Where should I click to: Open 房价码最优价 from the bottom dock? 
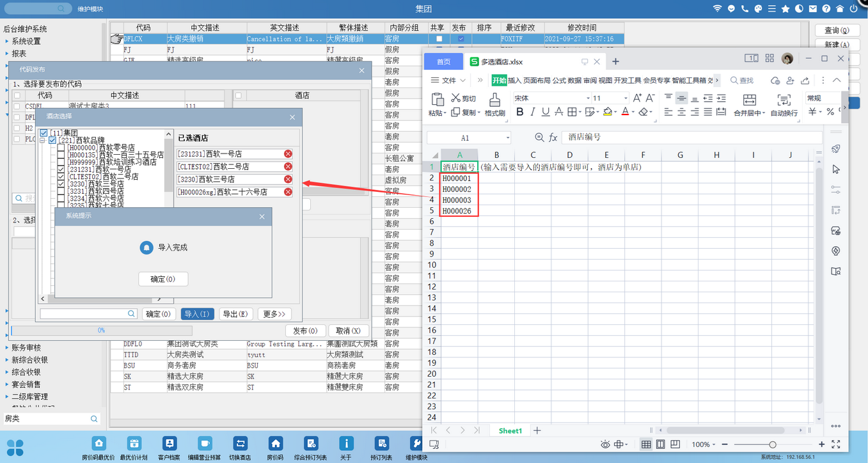coord(99,444)
